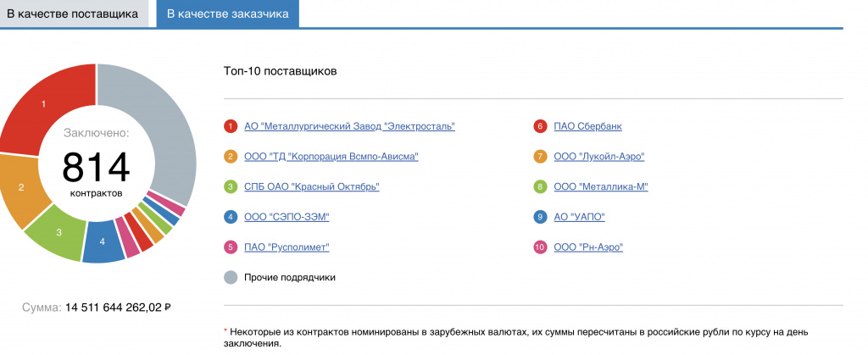Screen dimensions: 868x355
Task: Click the 'Топ-10 поставщиков' heading
Action: 280,71
